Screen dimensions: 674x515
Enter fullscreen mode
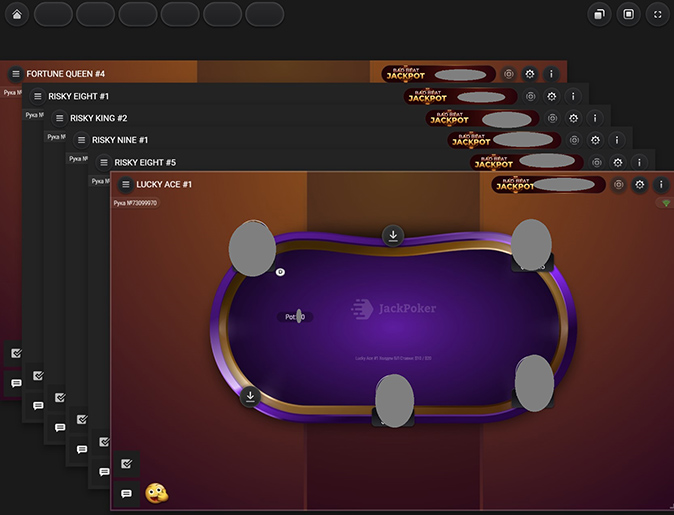click(658, 15)
